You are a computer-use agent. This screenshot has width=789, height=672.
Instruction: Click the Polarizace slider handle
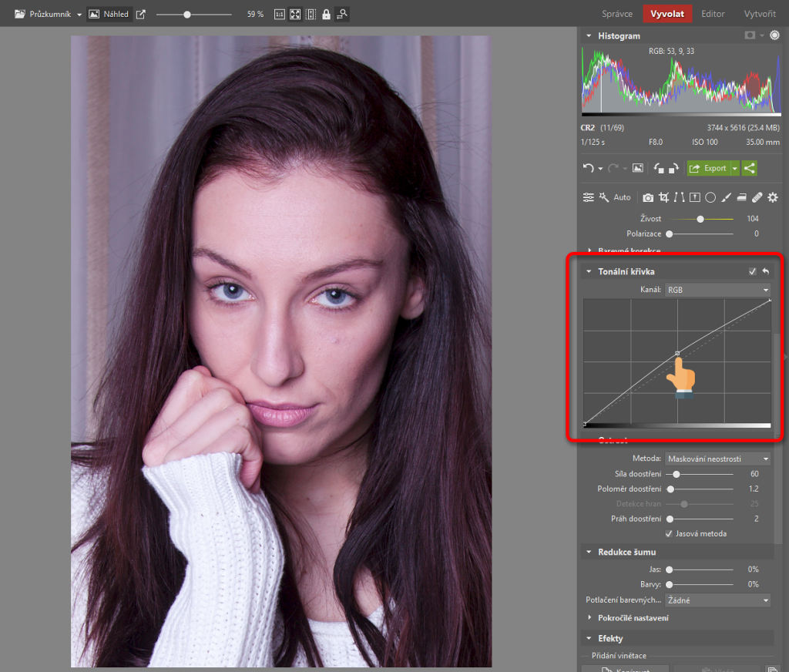click(670, 234)
